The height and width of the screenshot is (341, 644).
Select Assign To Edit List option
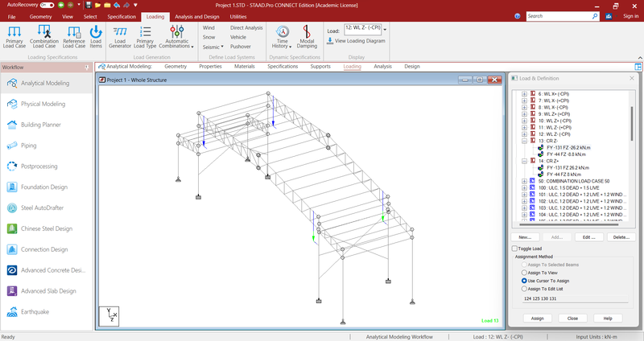(x=524, y=289)
